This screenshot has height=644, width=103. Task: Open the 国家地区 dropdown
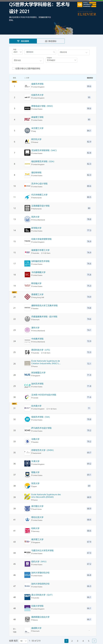coord(28,60)
